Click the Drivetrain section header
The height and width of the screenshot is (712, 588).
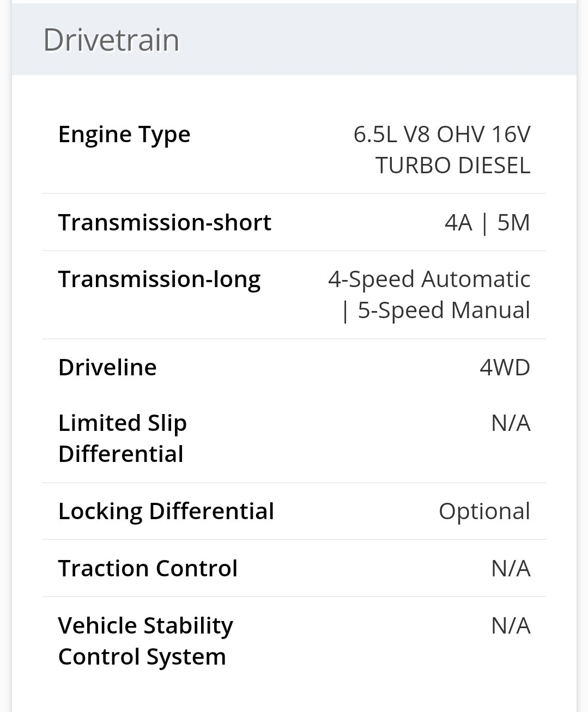point(111,40)
